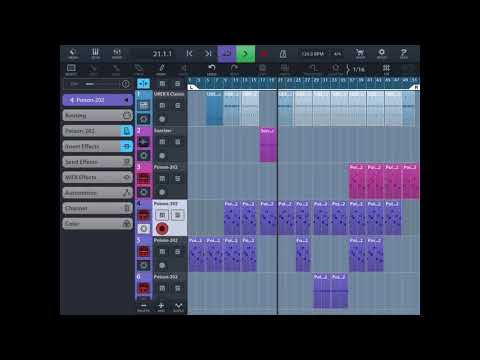Click the 21.1.1 position display

[162, 54]
